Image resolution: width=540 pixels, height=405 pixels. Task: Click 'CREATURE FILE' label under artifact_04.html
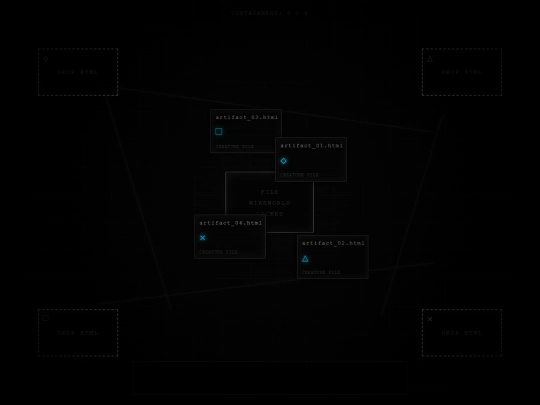(x=219, y=252)
